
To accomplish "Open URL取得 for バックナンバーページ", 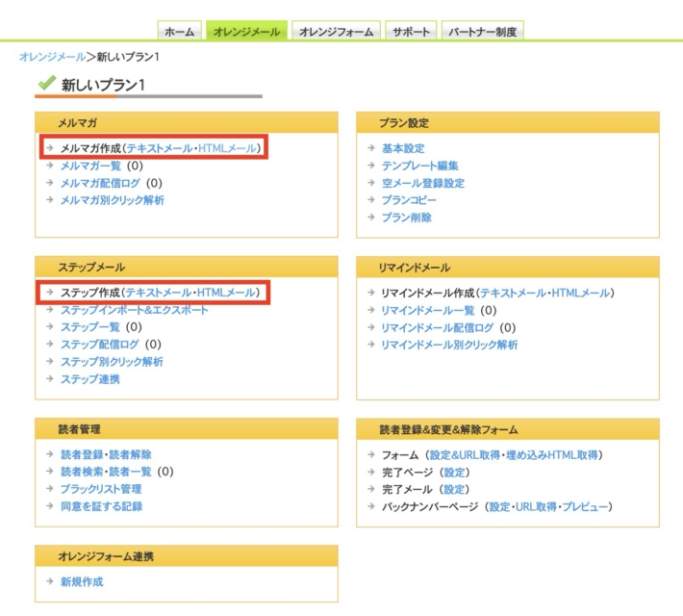I will [536, 507].
